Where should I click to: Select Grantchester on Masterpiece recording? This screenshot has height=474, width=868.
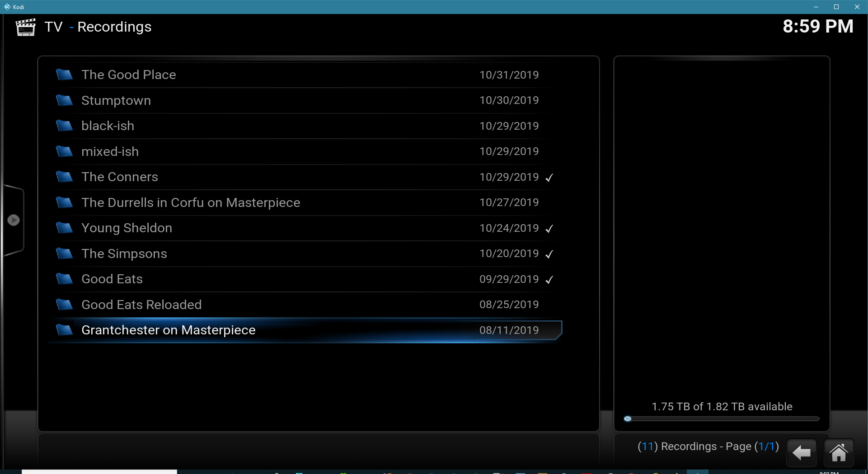[x=168, y=330]
